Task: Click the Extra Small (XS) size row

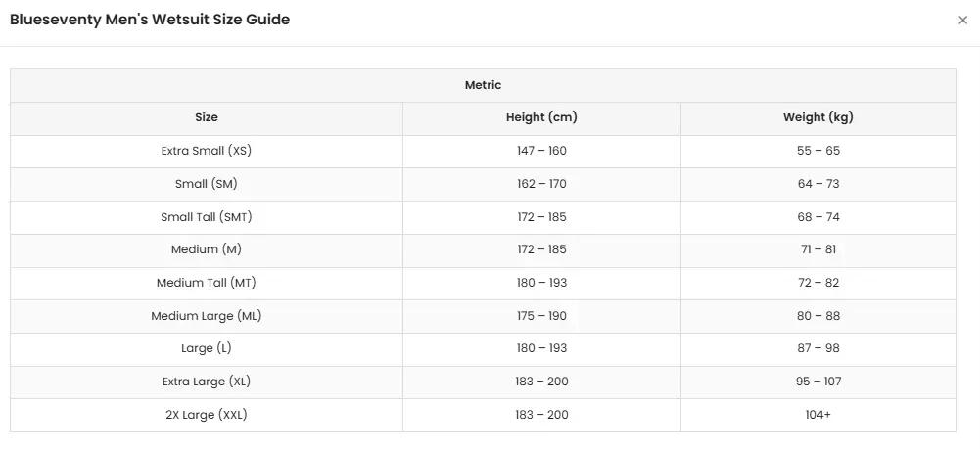Action: (x=483, y=151)
